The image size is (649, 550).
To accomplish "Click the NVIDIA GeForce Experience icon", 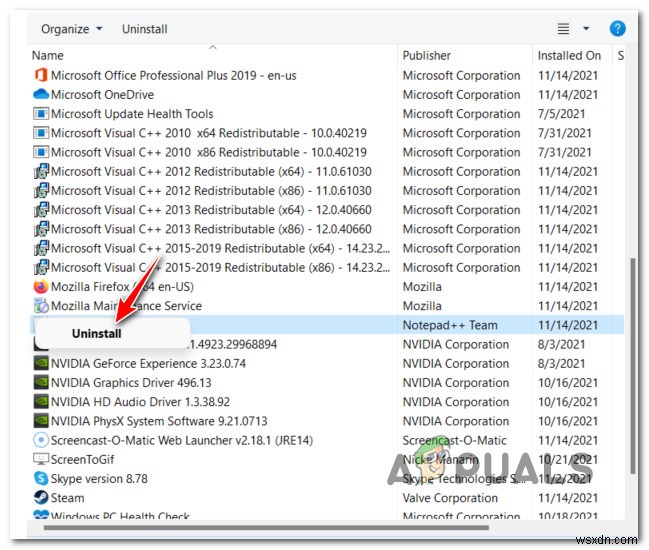I will pyautogui.click(x=41, y=363).
